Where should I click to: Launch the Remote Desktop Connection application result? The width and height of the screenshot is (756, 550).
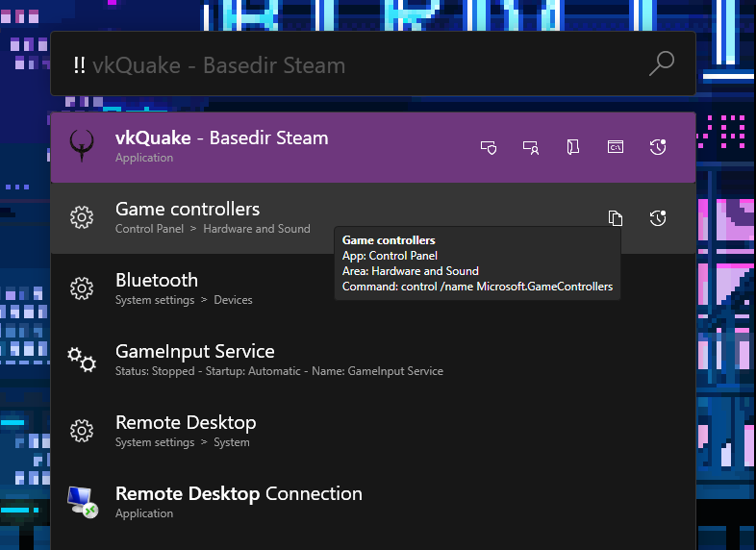pyautogui.click(x=373, y=502)
